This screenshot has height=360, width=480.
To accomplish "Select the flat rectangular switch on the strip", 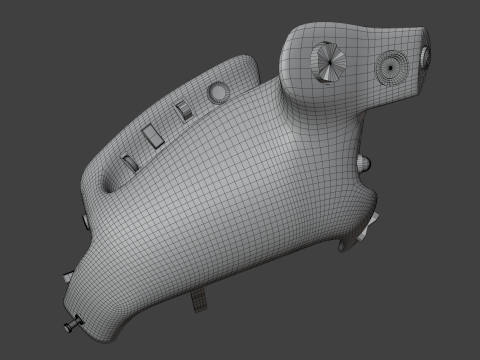I will [153, 136].
